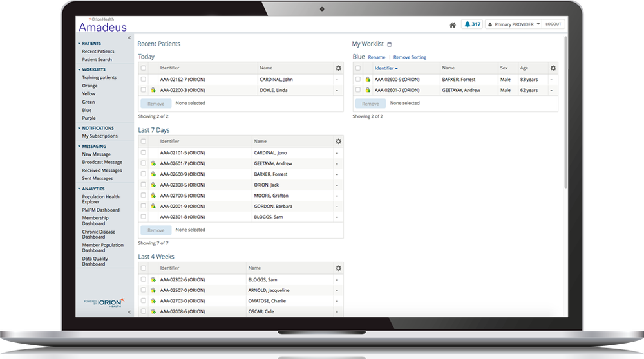
Task: Open Blue worklist table settings gear
Action: 553,68
